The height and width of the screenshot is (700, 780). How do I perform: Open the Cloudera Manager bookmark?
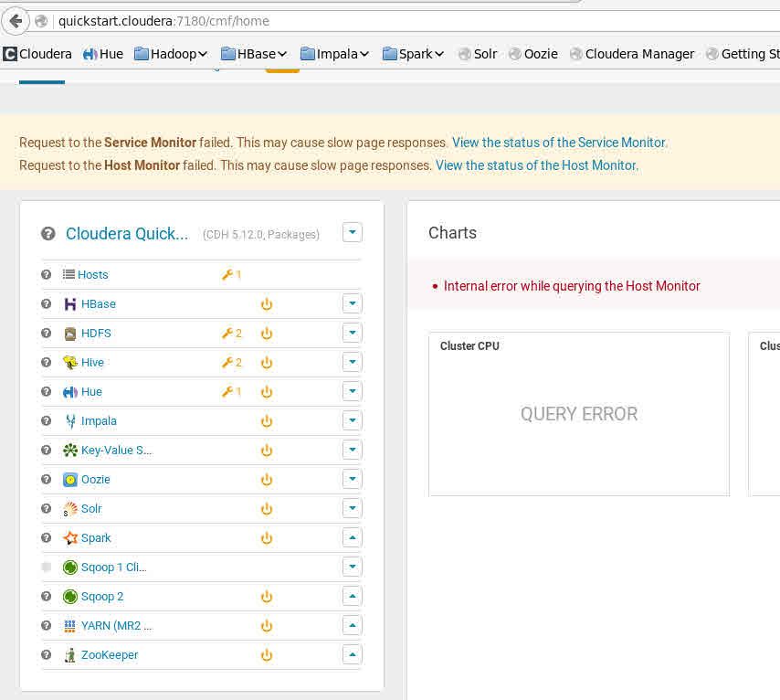[x=632, y=54]
